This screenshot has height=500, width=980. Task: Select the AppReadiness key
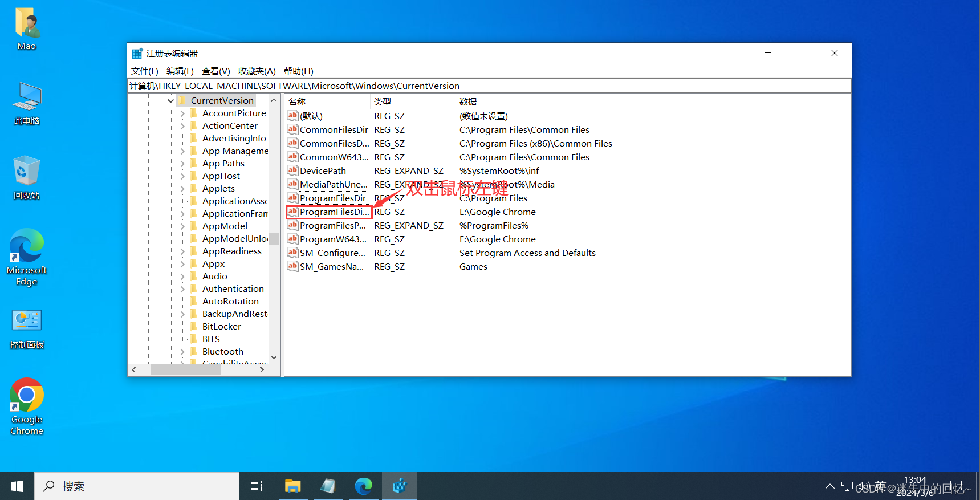tap(231, 251)
